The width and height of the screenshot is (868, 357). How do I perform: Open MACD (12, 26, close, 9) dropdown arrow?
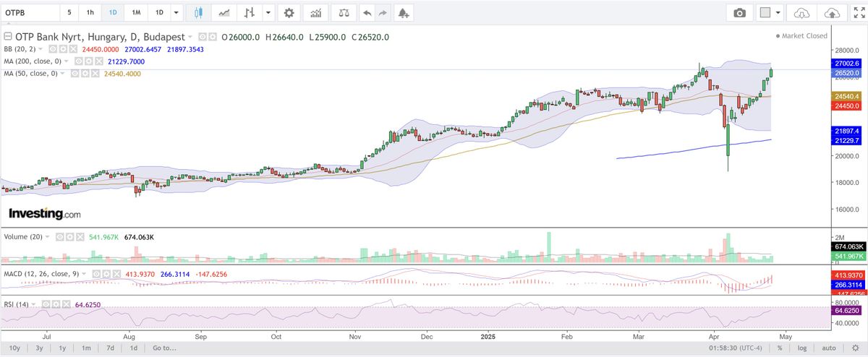pos(84,274)
